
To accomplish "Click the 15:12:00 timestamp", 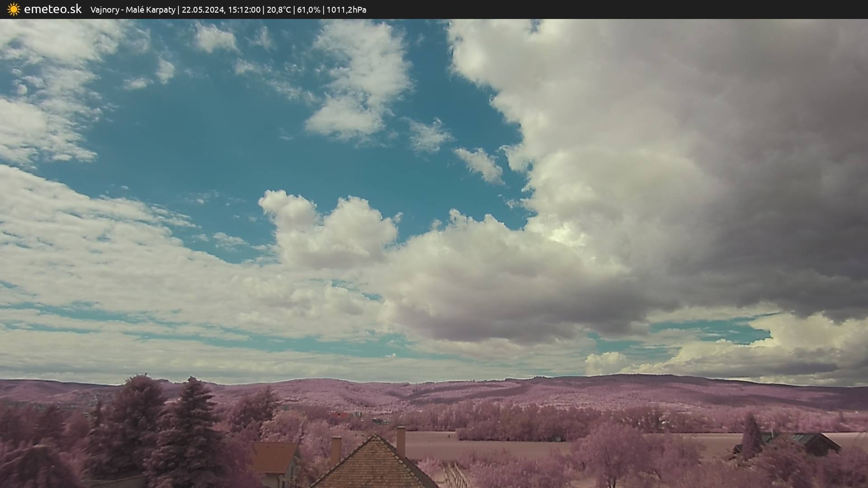I will click(244, 10).
